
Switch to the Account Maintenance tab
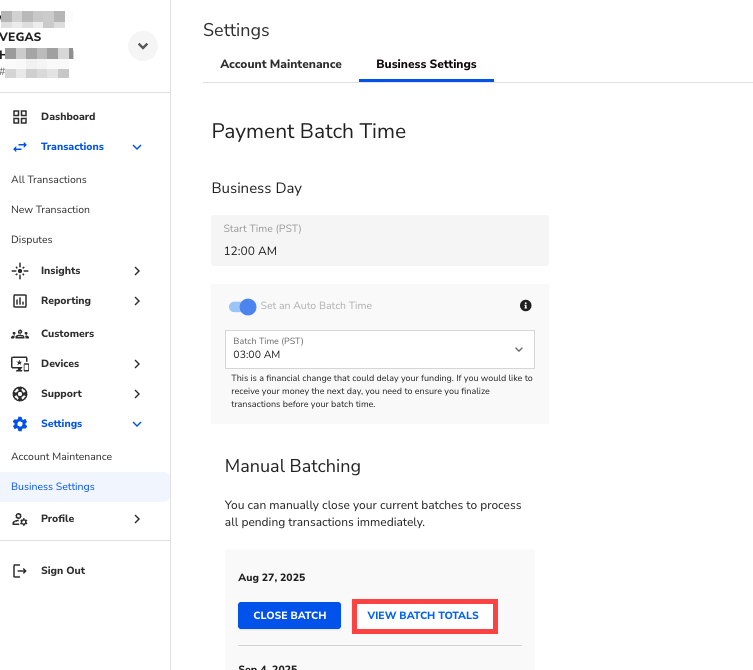(x=281, y=64)
